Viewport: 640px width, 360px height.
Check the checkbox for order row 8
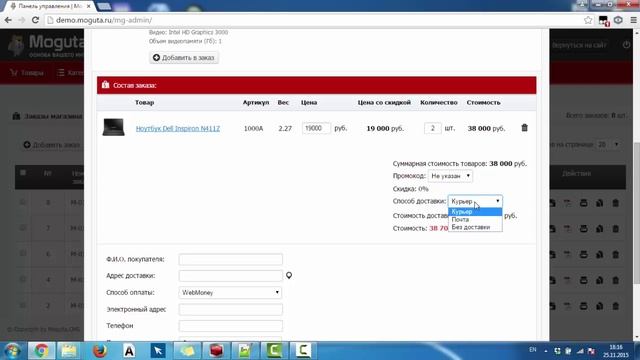click(x=23, y=202)
